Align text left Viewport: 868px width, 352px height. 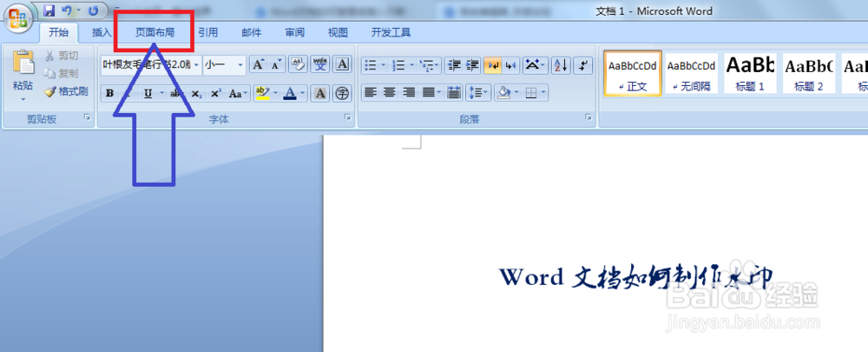click(371, 93)
